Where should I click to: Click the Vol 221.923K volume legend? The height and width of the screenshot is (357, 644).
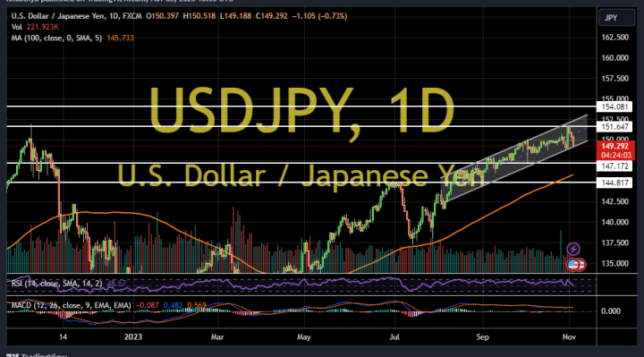tap(35, 27)
